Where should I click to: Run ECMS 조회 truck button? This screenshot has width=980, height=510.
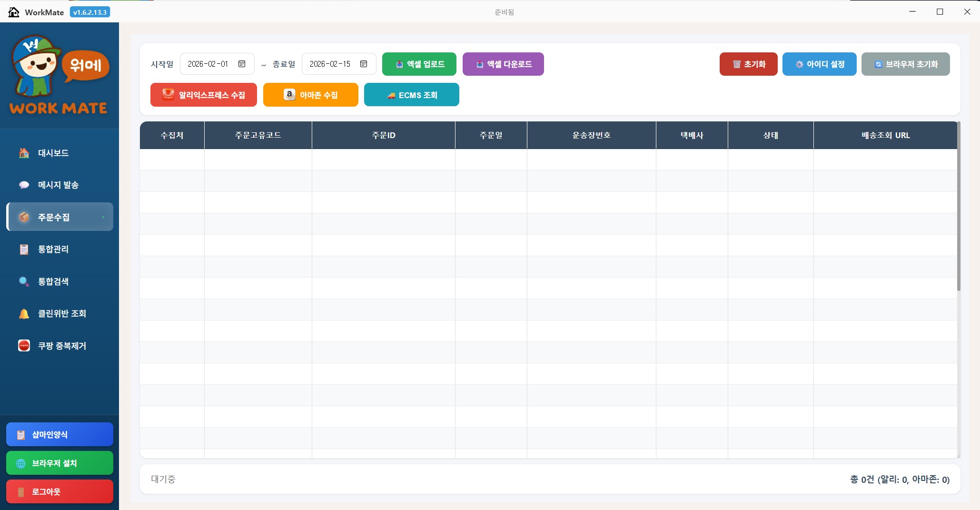[412, 95]
